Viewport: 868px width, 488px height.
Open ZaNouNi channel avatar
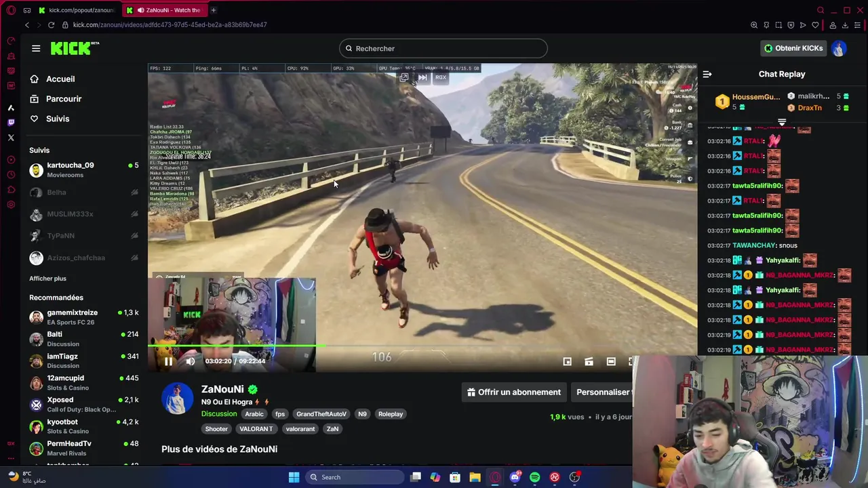point(177,399)
